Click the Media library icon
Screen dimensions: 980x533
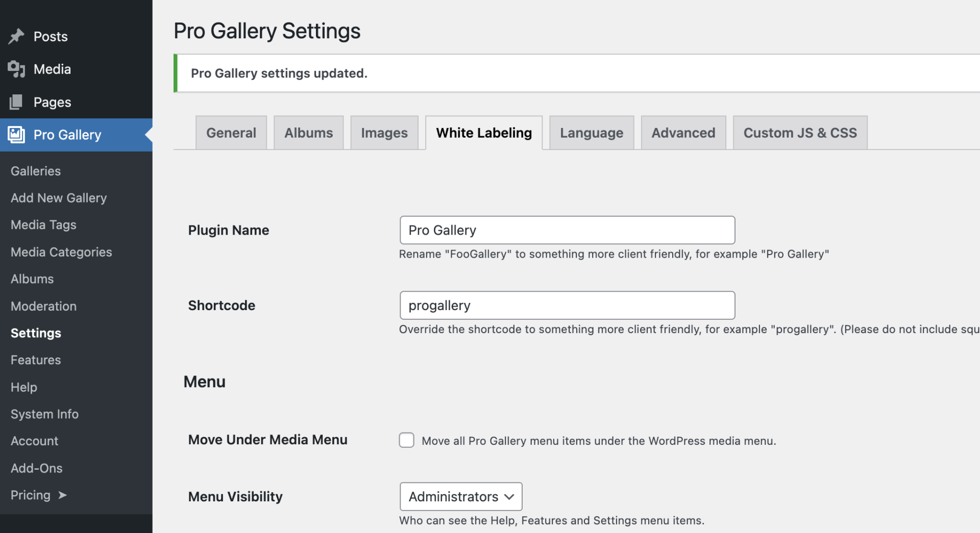(16, 69)
